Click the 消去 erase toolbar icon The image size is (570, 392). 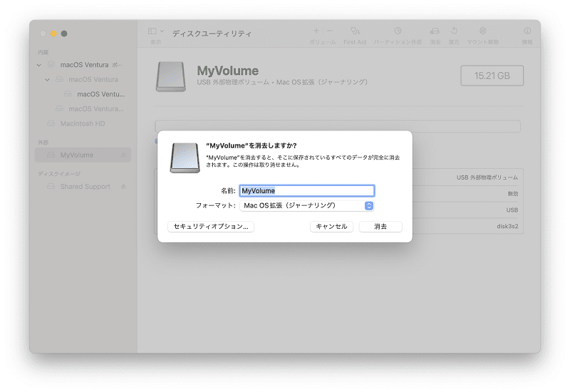[x=435, y=31]
